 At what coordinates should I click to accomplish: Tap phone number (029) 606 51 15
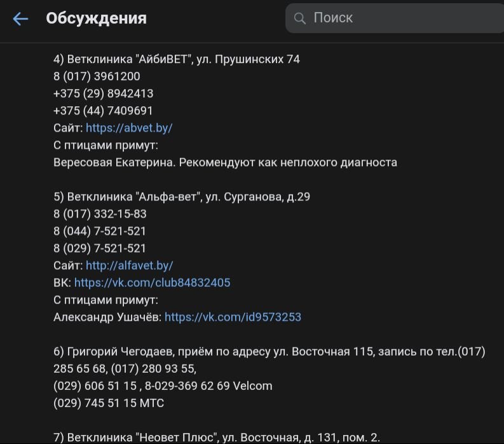[x=95, y=385]
